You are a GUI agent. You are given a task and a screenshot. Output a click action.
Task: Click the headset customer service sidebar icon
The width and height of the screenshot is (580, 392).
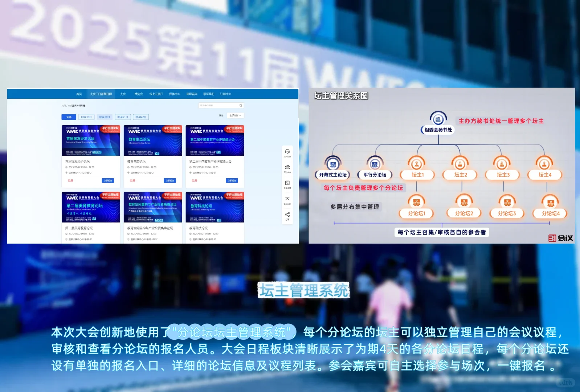click(x=287, y=151)
